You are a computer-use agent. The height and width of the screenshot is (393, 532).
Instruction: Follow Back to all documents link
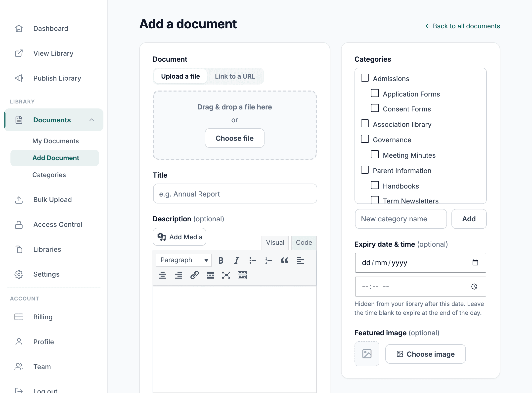coord(463,26)
